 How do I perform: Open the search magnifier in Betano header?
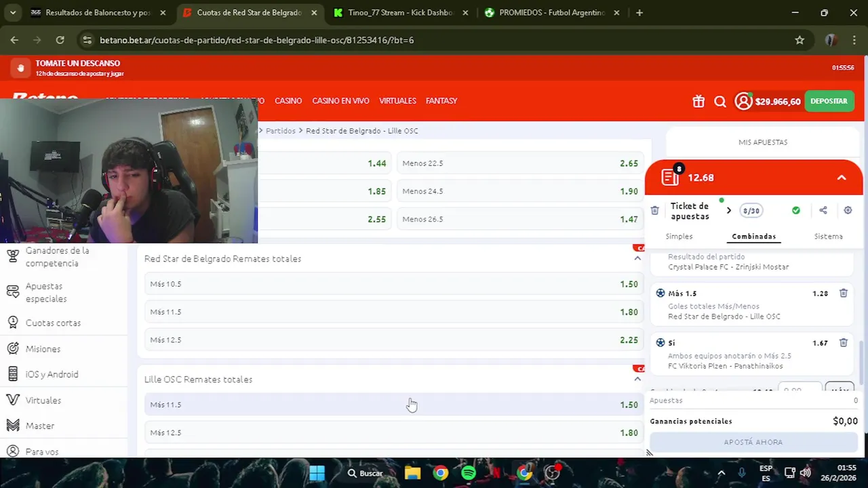(720, 102)
